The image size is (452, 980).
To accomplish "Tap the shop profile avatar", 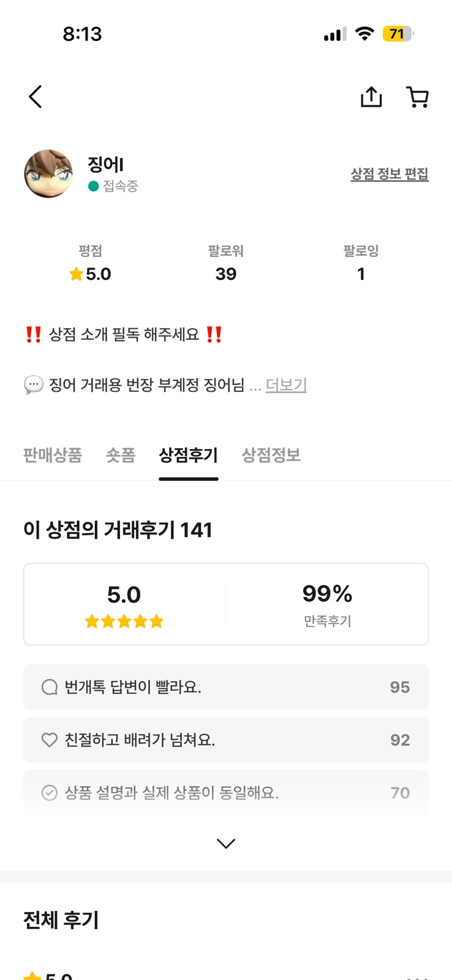I will pos(48,174).
